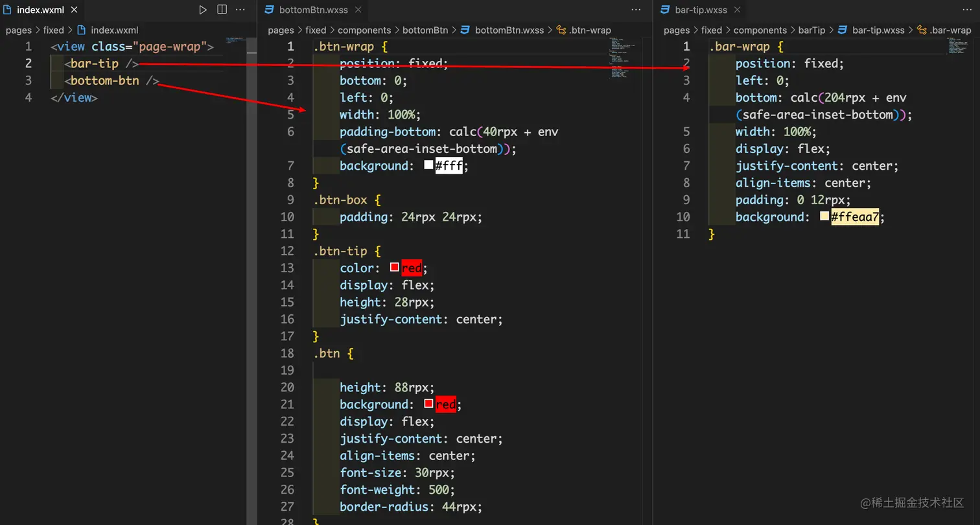The height and width of the screenshot is (525, 980).
Task: Click the minimap of the index.wxml editor
Action: tap(236, 41)
